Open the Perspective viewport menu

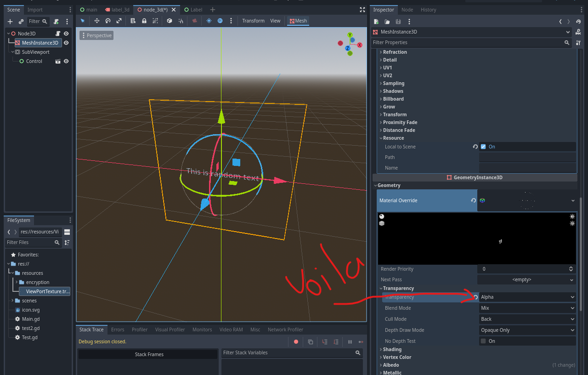tap(97, 36)
